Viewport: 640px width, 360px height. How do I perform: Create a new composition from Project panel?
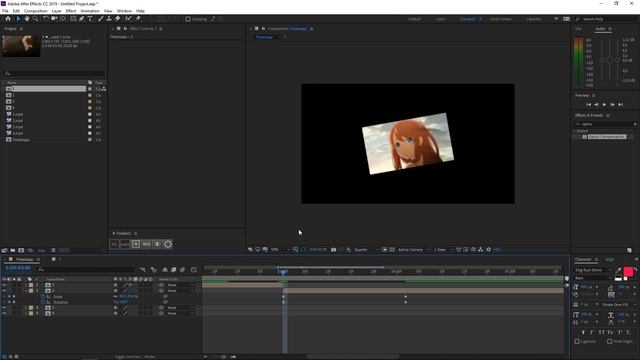click(x=21, y=250)
